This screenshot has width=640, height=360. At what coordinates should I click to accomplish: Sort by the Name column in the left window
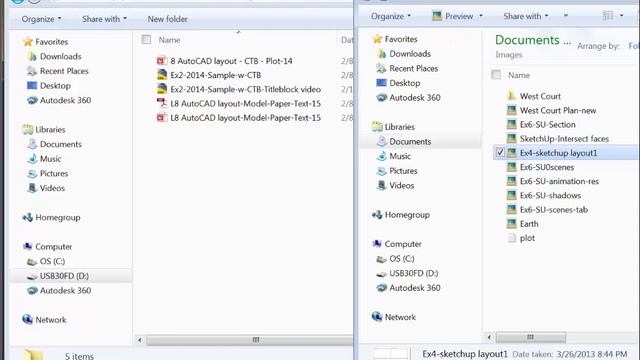coord(169,40)
